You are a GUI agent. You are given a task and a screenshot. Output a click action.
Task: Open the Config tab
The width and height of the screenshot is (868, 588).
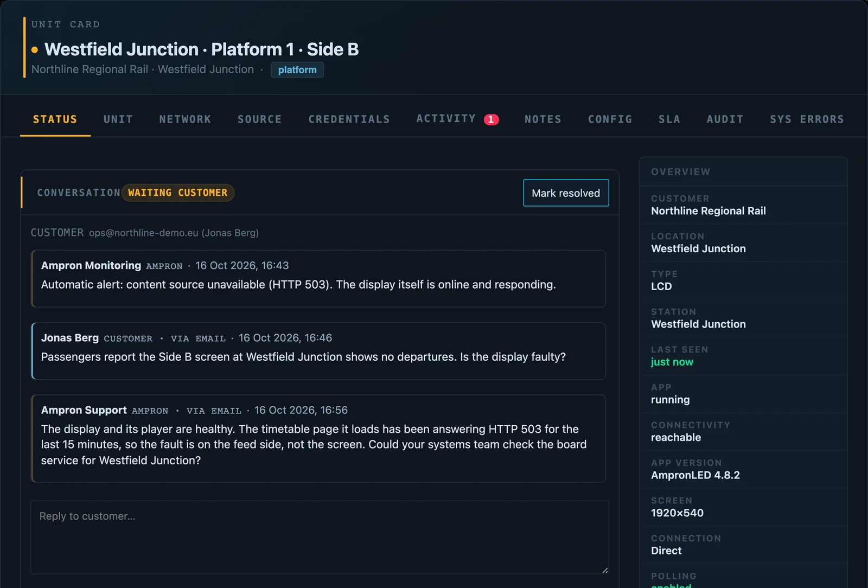pyautogui.click(x=610, y=119)
